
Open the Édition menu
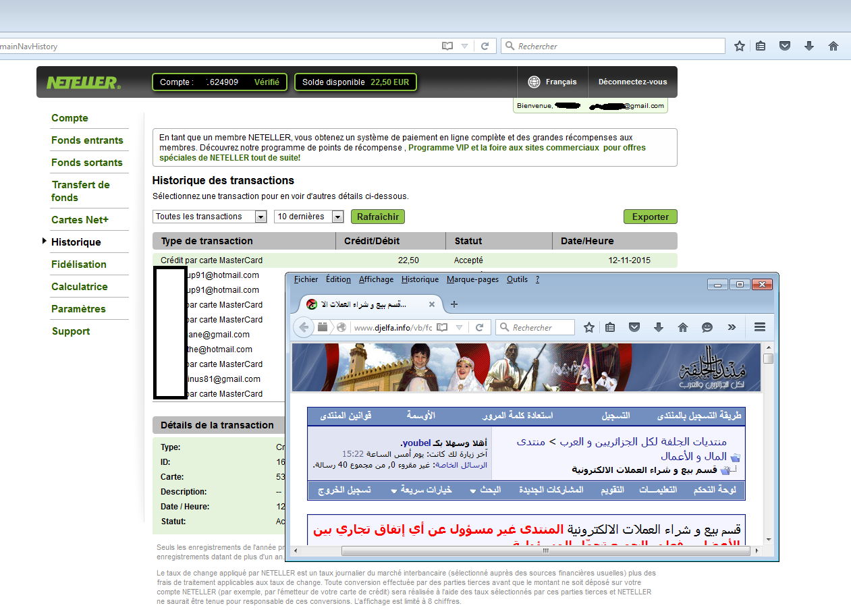pyautogui.click(x=338, y=279)
